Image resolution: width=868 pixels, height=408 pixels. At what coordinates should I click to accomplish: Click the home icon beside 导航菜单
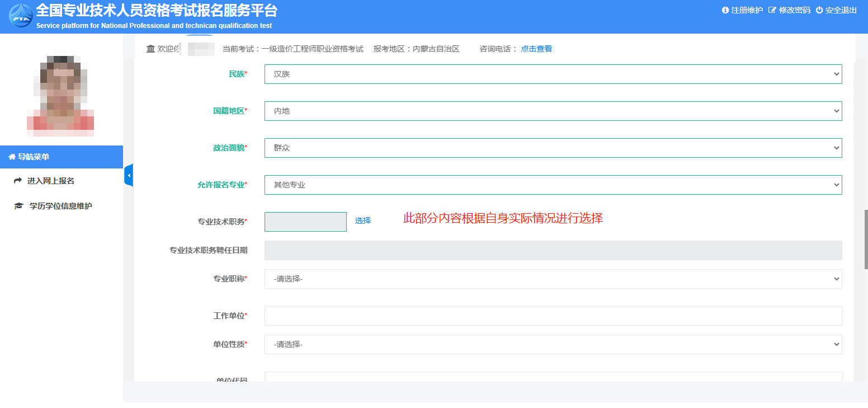pos(12,157)
